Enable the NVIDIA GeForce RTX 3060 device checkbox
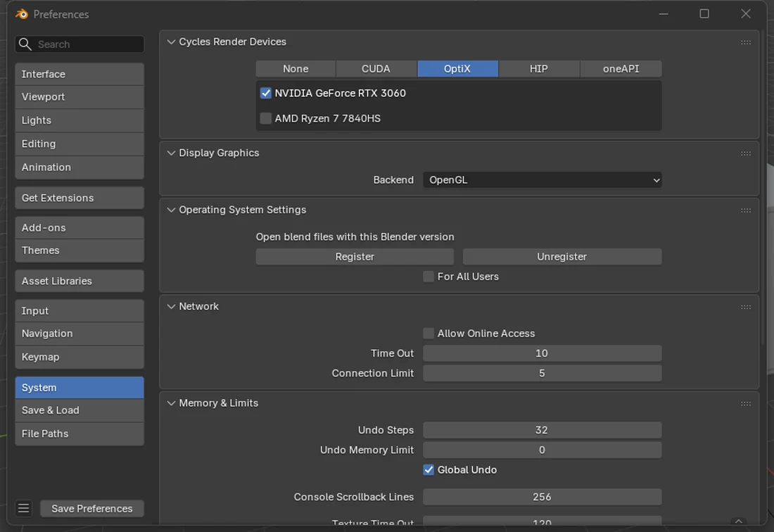 pos(265,93)
